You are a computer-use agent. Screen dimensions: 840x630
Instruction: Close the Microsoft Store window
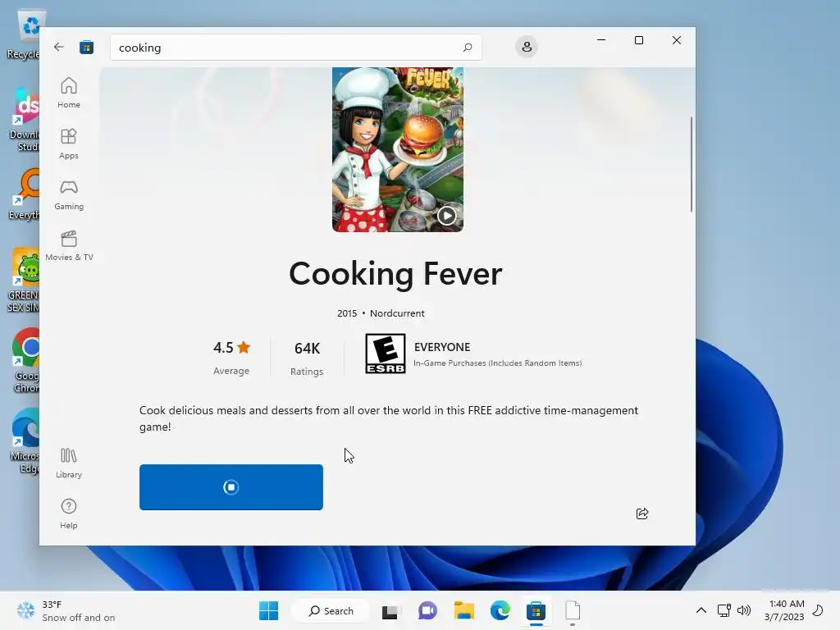tap(677, 40)
